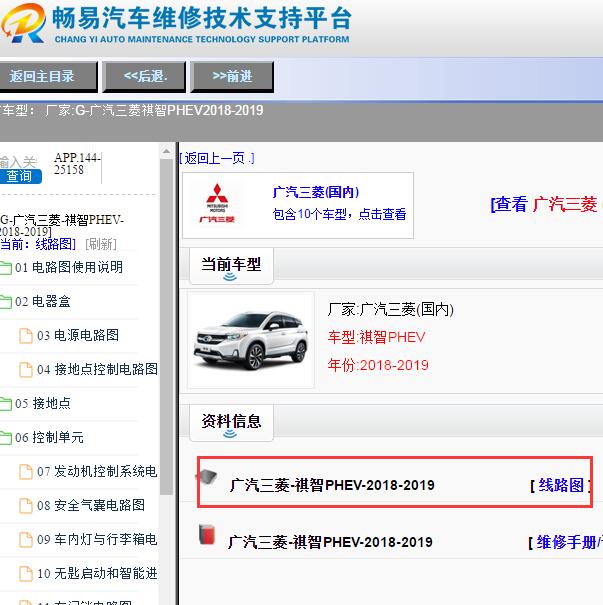This screenshot has width=603, height=605.
Task: Click title 广汽三菱-祺智PHEV-2018-2019 in 维修手册 row
Action: [x=330, y=542]
